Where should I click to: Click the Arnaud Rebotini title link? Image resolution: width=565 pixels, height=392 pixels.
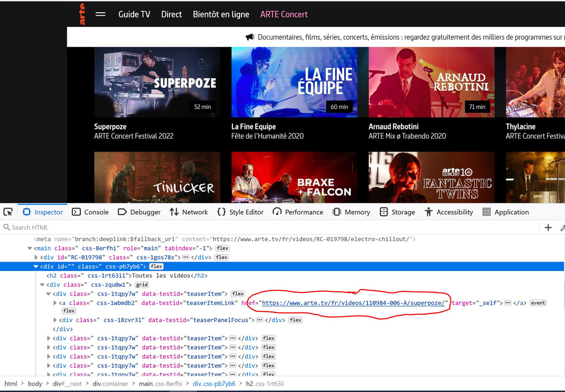tap(393, 126)
